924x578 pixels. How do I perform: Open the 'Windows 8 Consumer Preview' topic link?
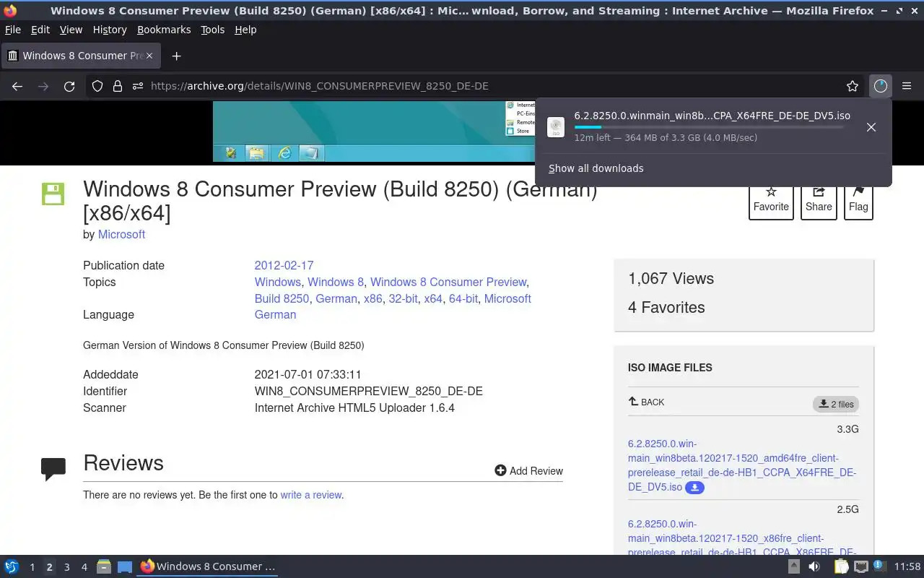[x=448, y=282]
